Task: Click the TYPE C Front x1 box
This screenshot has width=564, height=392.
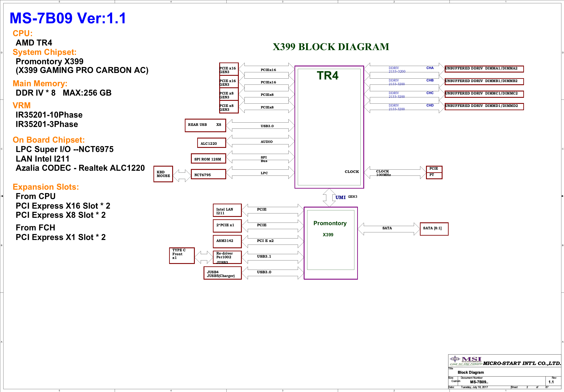Action: 182,255
